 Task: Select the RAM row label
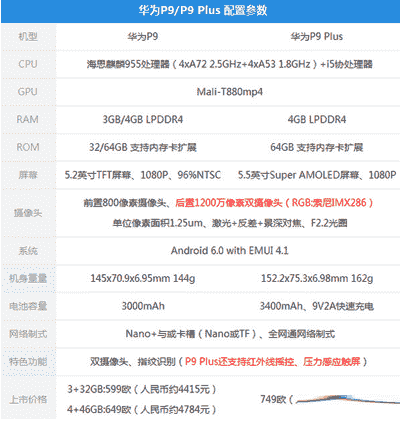click(x=28, y=119)
